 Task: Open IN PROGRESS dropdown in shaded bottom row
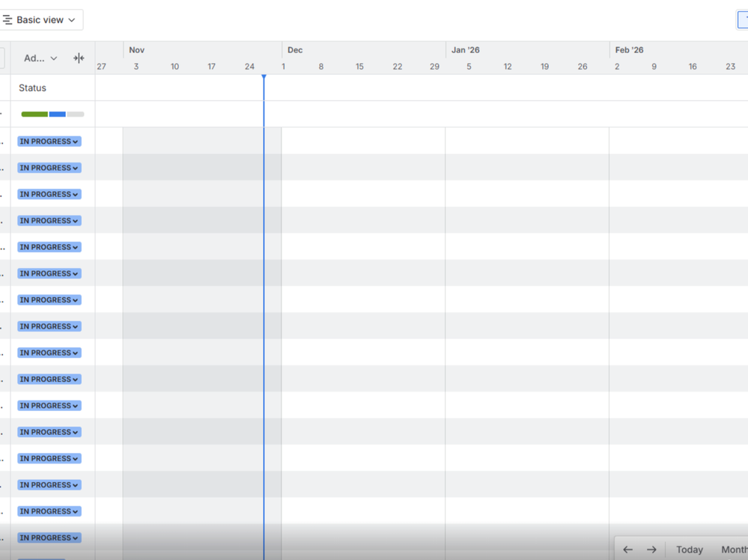[49, 538]
